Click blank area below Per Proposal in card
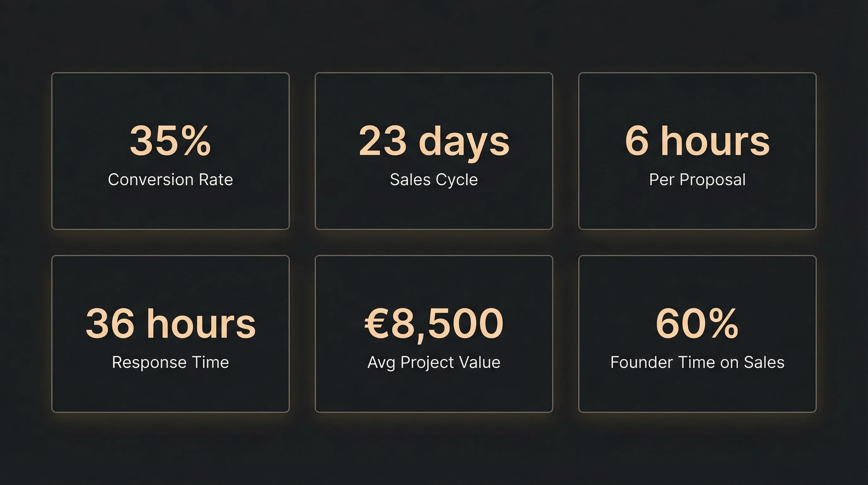Image resolution: width=868 pixels, height=485 pixels. pos(697,209)
